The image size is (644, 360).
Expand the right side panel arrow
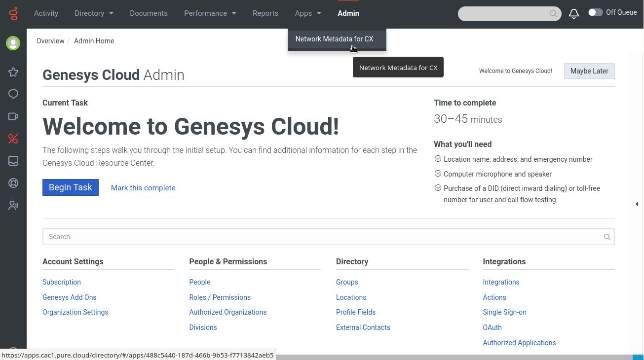[637, 204]
